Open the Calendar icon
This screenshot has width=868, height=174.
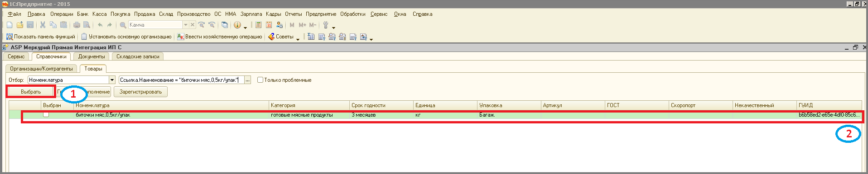coord(269,25)
